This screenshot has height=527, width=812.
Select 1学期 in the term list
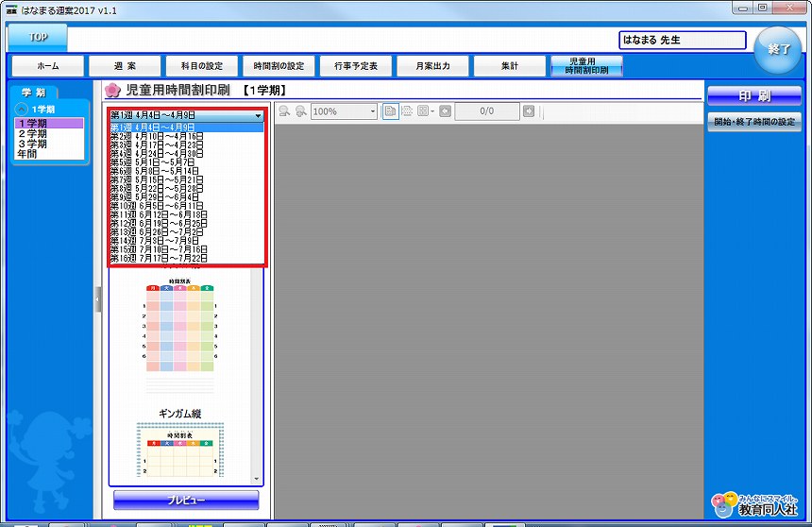pyautogui.click(x=49, y=124)
